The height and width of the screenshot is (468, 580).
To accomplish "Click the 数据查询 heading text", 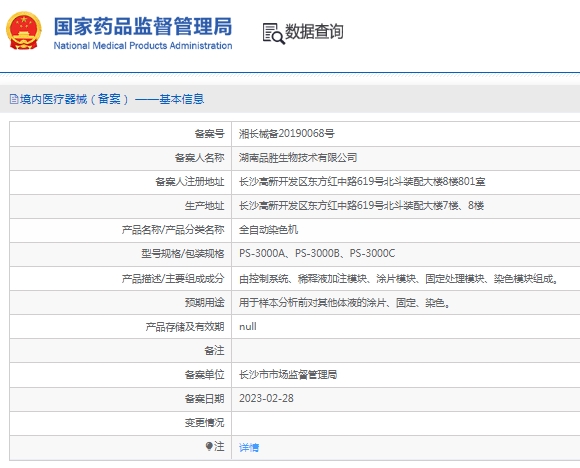I will click(314, 31).
